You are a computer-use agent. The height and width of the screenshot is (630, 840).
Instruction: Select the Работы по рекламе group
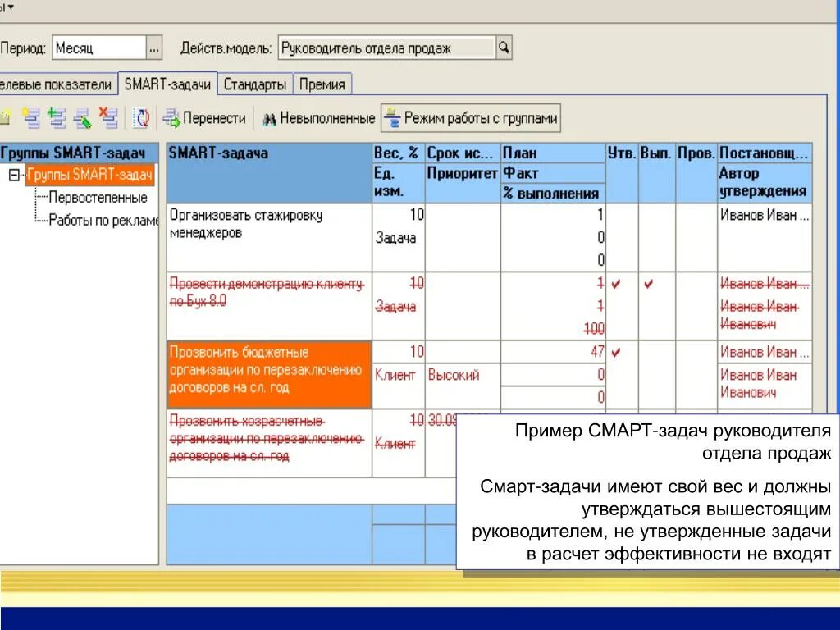tap(103, 220)
